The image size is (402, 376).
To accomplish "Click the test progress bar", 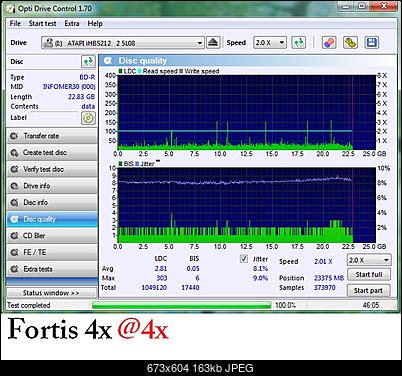I will click(182, 305).
